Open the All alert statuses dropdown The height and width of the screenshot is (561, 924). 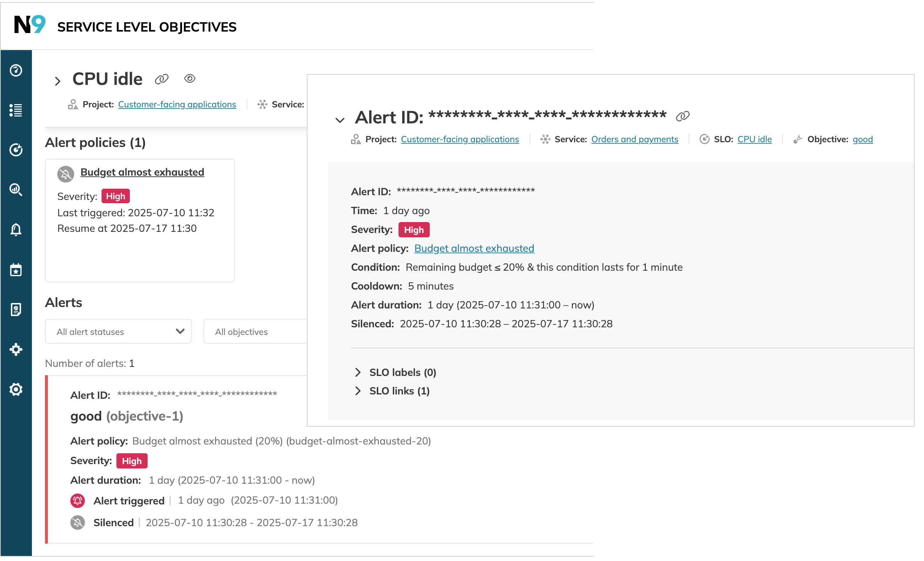tap(118, 331)
